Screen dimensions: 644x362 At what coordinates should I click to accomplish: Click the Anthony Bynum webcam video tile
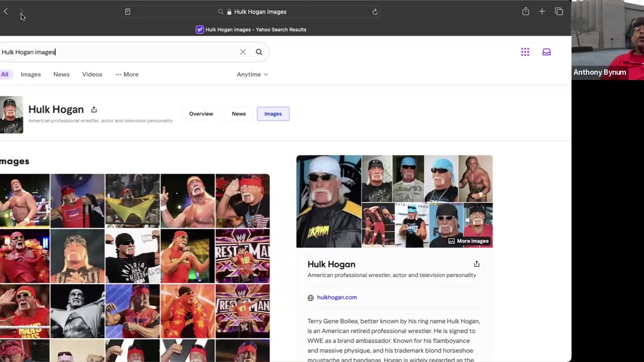click(608, 40)
